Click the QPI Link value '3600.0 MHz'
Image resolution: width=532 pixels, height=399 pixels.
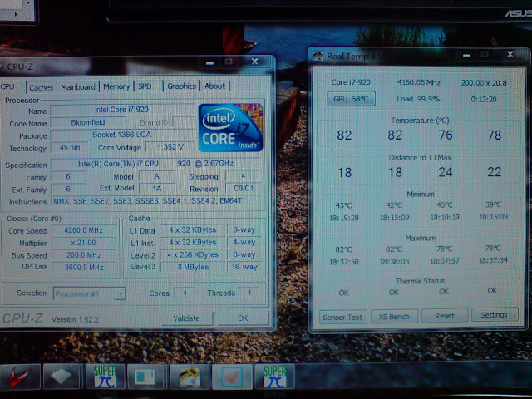pos(83,267)
